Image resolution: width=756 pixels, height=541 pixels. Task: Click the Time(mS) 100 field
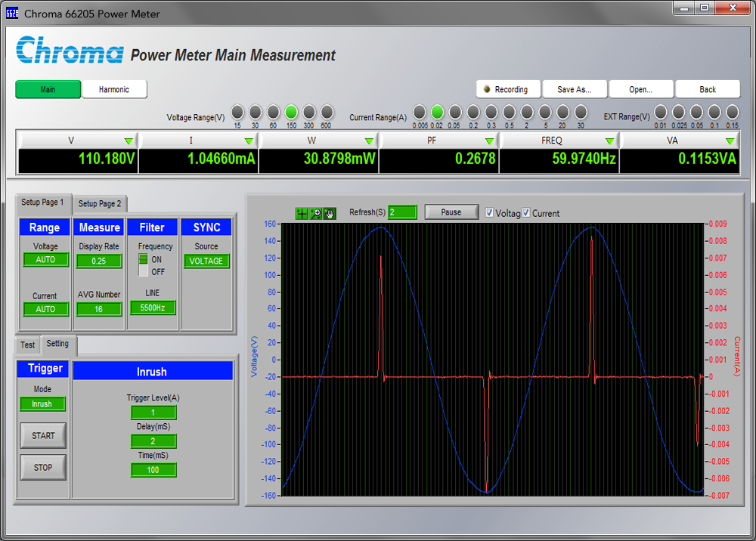coord(153,470)
